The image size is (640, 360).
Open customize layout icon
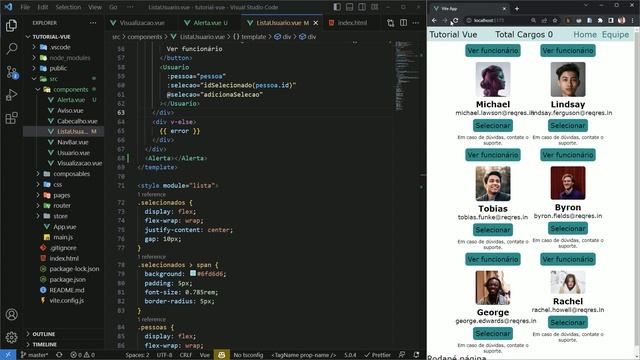374,7
